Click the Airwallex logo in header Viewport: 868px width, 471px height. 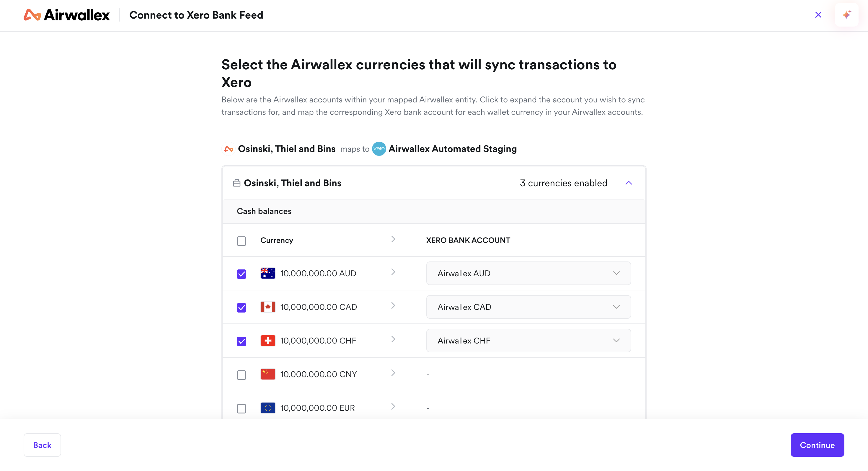click(66, 15)
